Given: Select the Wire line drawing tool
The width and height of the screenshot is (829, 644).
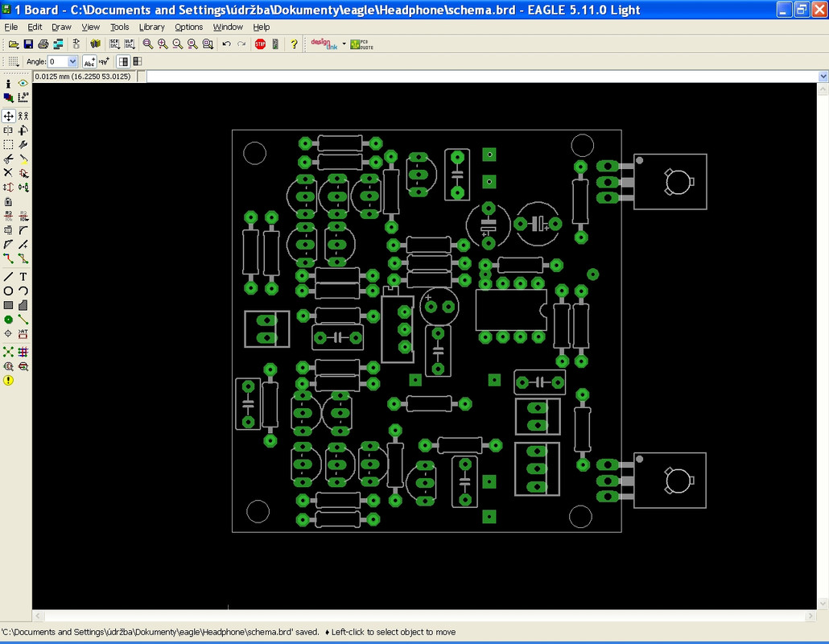Looking at the screenshot, I should pos(9,277).
